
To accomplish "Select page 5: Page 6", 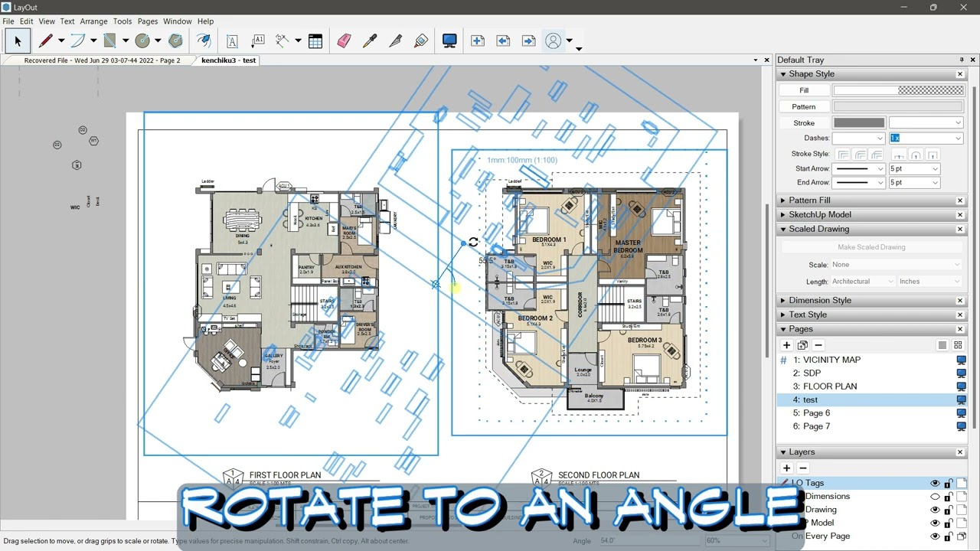I will 816,413.
